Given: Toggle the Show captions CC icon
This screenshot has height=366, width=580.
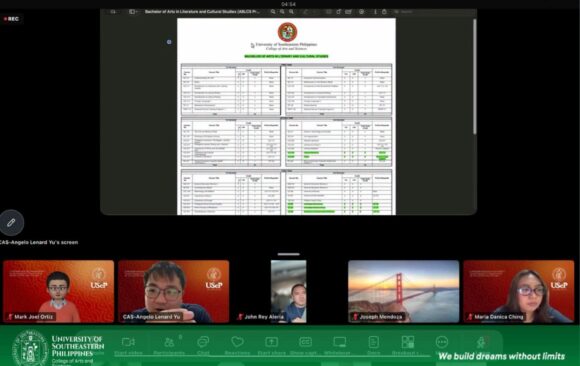Looking at the screenshot, I should (306, 342).
